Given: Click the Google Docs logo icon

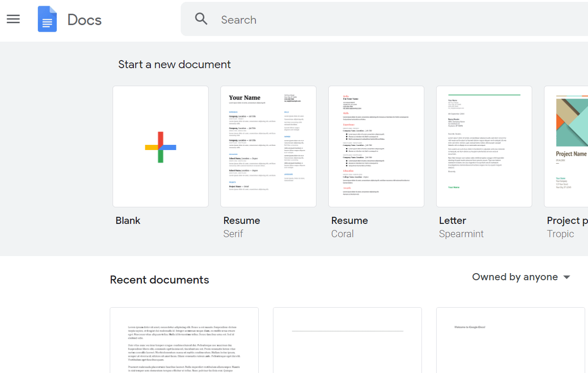Looking at the screenshot, I should pos(47,19).
